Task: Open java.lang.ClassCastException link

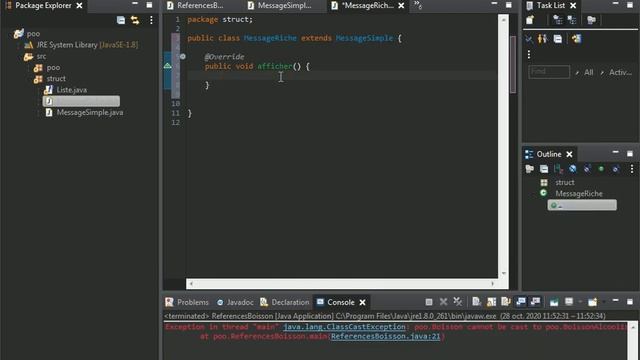Action: pos(344,327)
